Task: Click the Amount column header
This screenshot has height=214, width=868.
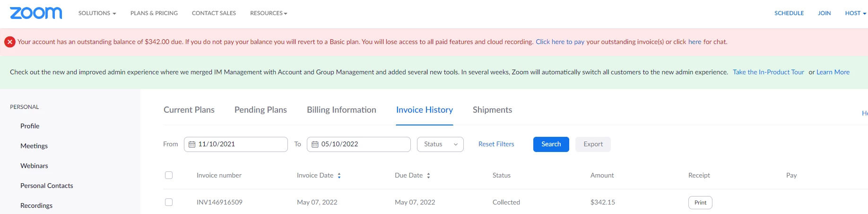Action: coord(602,175)
